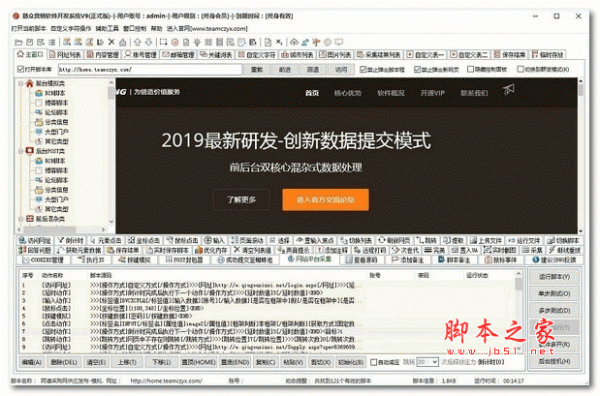Click the URL address input field
Screen dimensions: 600x396
coord(150,69)
